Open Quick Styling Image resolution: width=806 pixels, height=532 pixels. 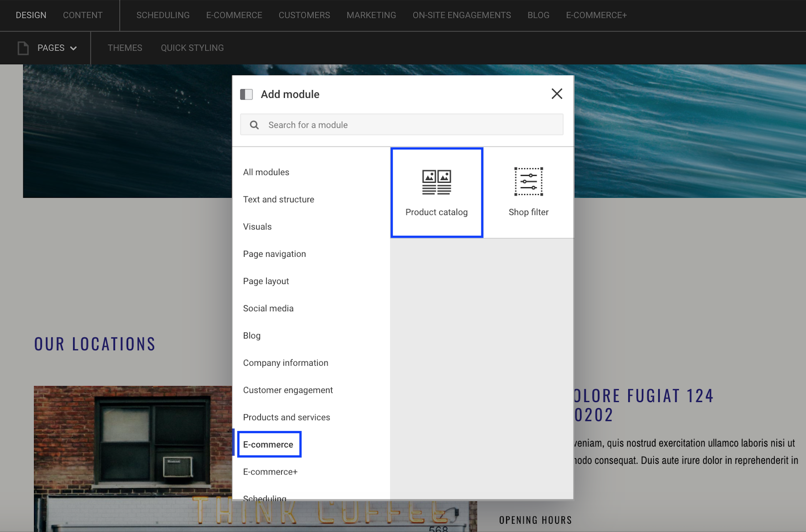pos(192,48)
